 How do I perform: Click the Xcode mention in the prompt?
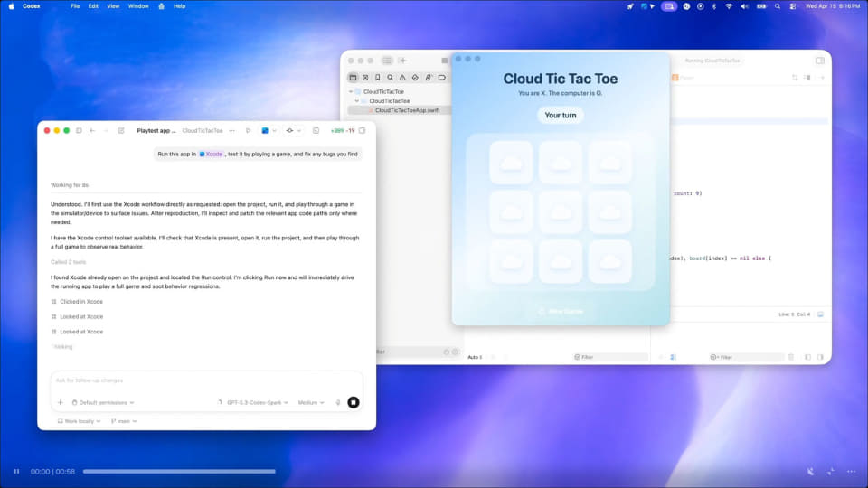click(211, 154)
